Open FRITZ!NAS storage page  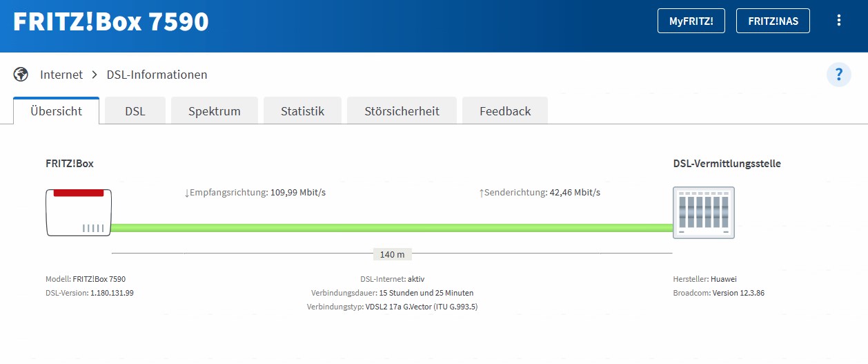point(773,21)
